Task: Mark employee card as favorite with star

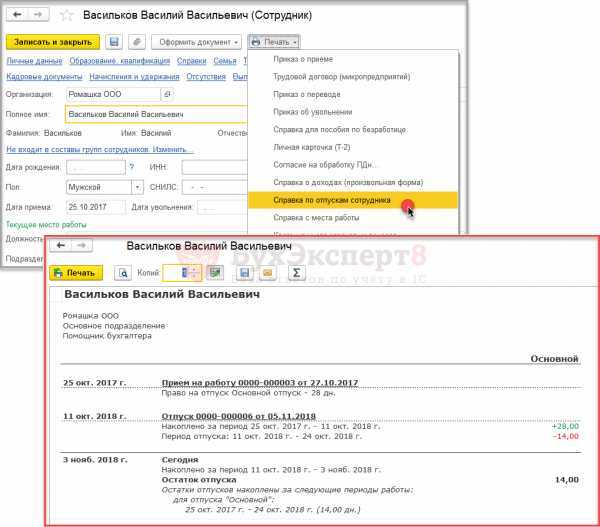Action: coord(67,15)
